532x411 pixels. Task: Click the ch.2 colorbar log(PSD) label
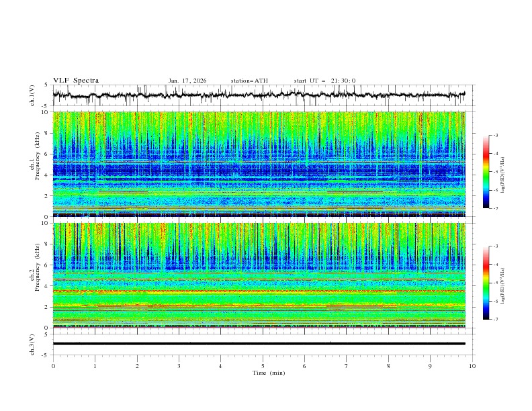(x=503, y=285)
